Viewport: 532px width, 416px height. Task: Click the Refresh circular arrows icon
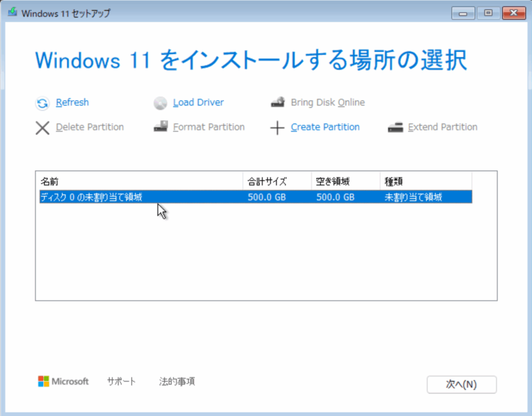(42, 103)
